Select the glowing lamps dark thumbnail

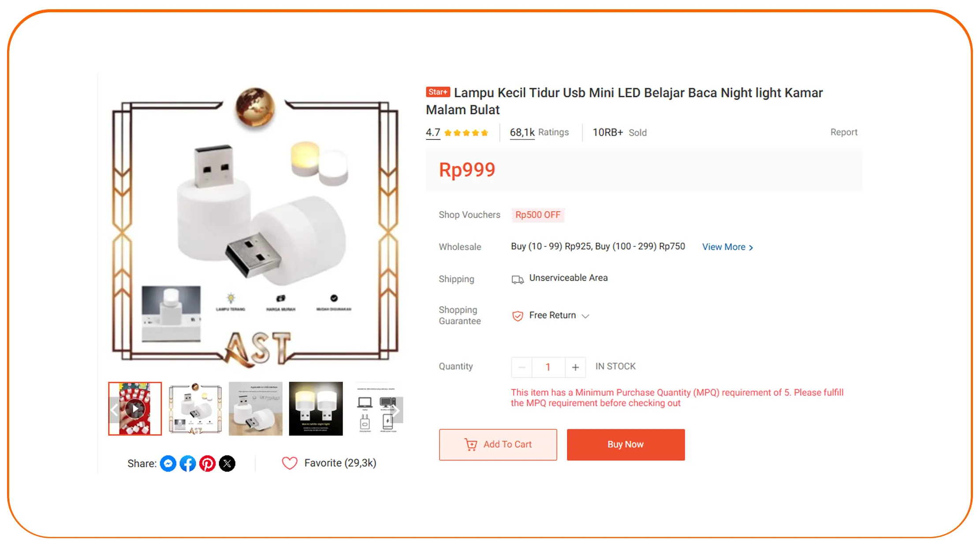point(316,408)
